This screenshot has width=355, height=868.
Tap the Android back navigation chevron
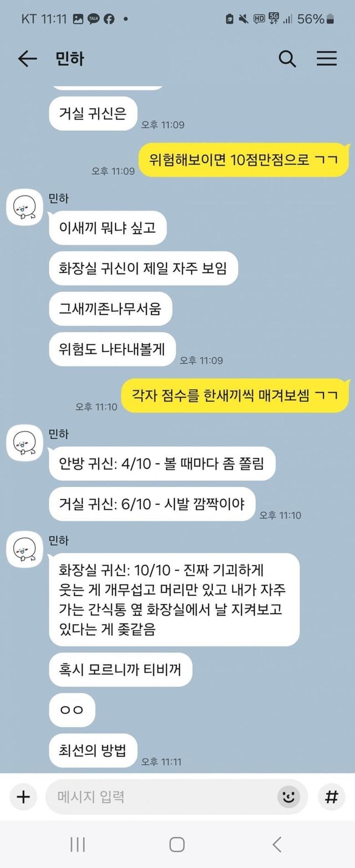(277, 845)
